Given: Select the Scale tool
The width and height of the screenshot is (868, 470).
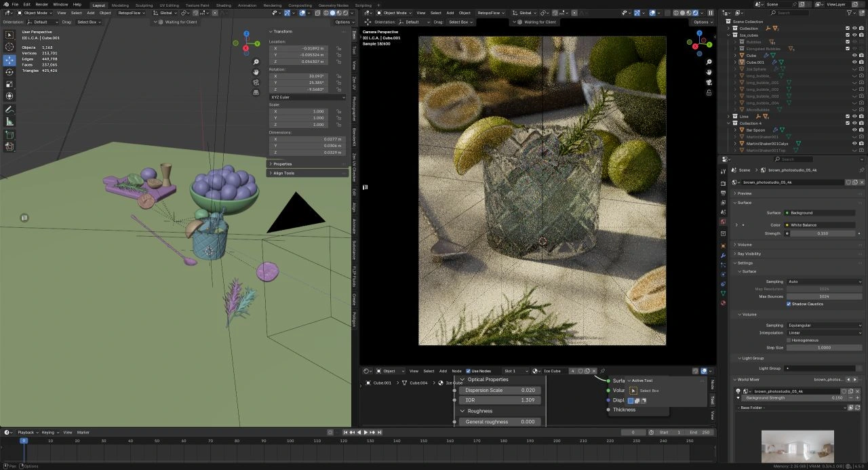Looking at the screenshot, I should pos(9,84).
